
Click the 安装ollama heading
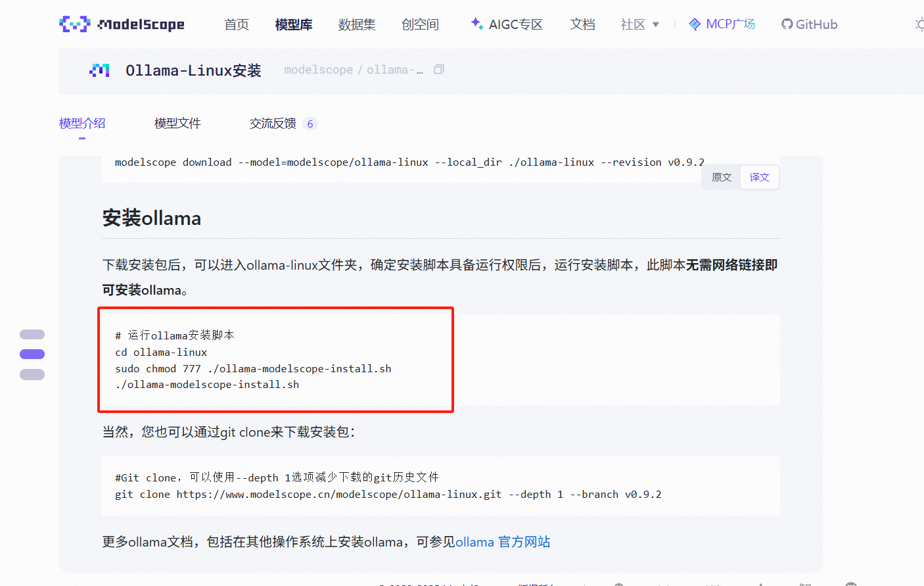click(x=152, y=218)
